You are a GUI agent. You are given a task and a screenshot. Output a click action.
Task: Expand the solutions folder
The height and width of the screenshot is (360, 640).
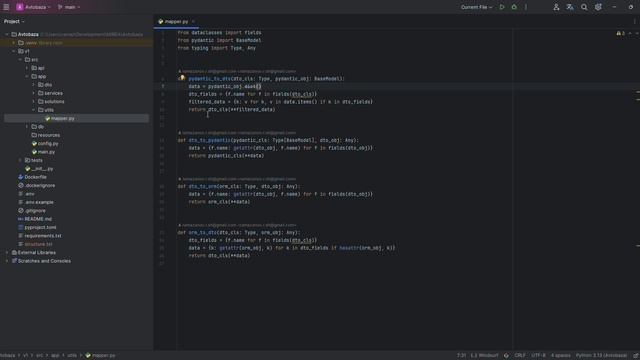(33, 102)
